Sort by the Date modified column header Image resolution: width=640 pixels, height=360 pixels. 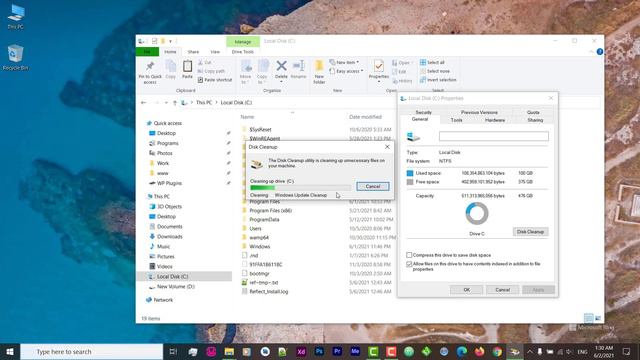[x=365, y=117]
